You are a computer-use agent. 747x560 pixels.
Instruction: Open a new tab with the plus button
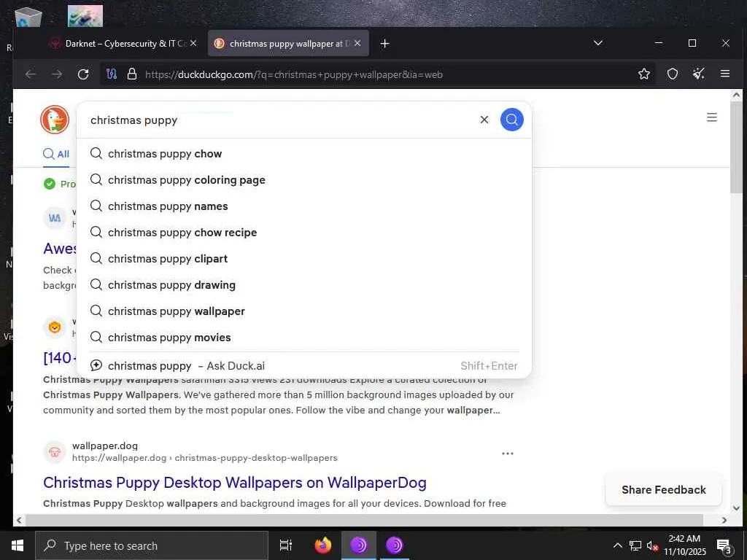[385, 44]
